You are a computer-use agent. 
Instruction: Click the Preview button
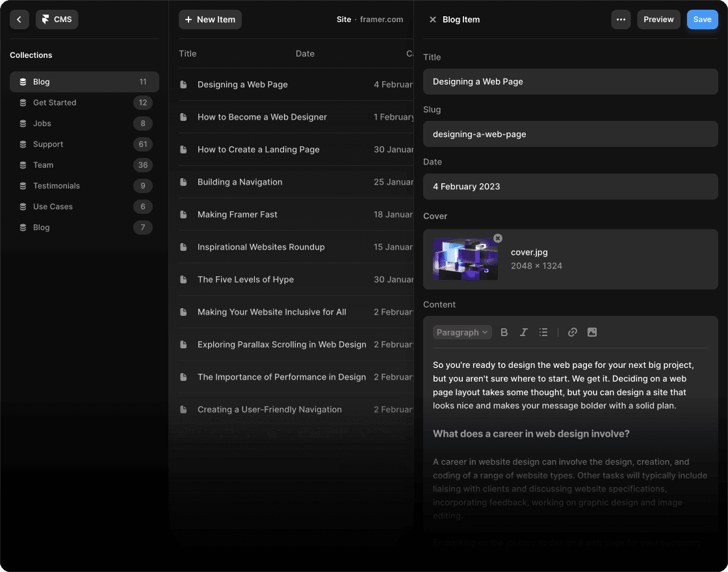[x=658, y=19]
